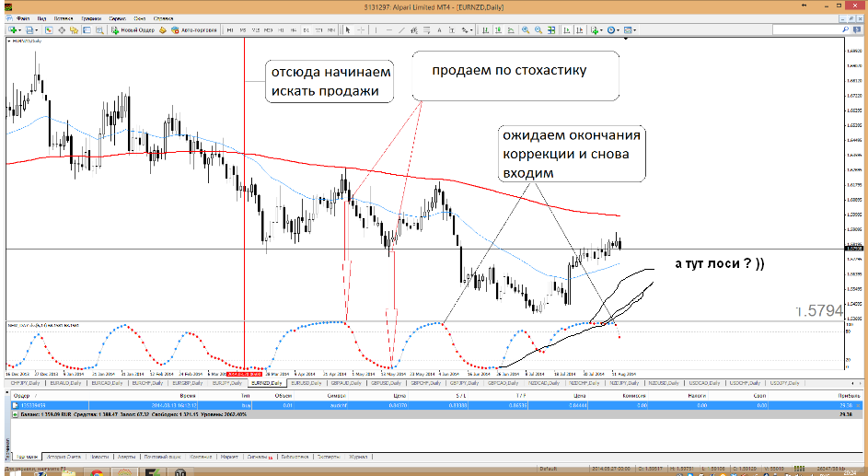The height and width of the screenshot is (476, 868).
Task: Select the equidistant channel tool
Action: (x=414, y=29)
